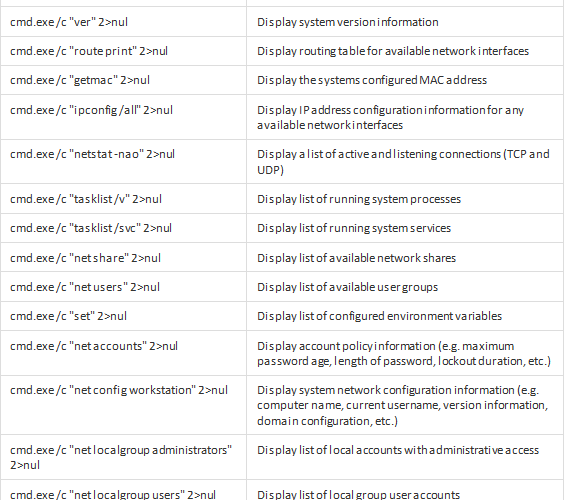
Task: Click "Display system version information" description
Action: [x=348, y=22]
